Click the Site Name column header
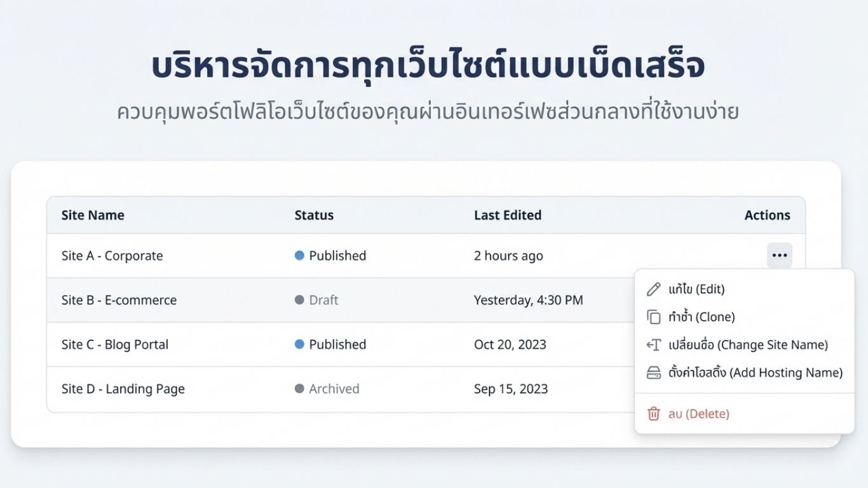Image resolution: width=868 pixels, height=488 pixels. 93,215
